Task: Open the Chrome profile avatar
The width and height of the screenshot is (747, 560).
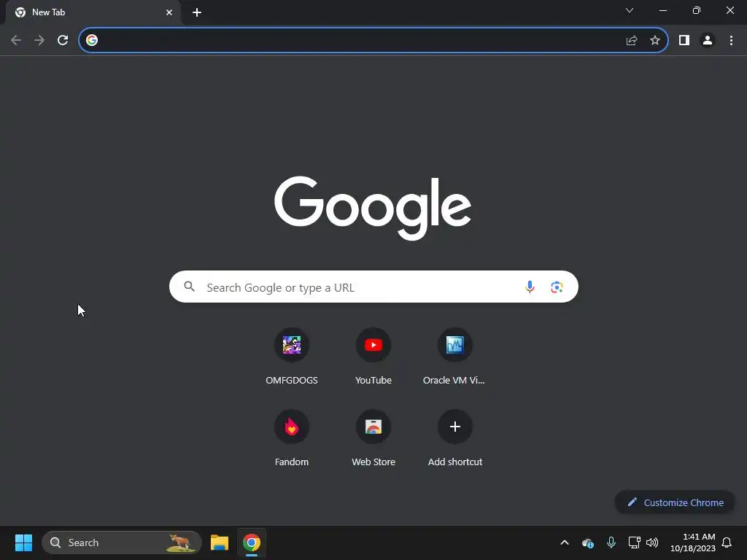Action: tap(708, 41)
